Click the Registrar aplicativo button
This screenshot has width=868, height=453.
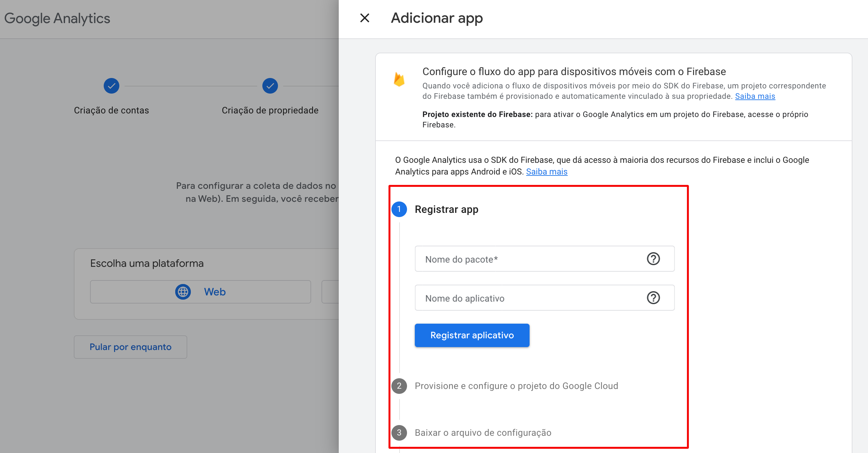[472, 335]
